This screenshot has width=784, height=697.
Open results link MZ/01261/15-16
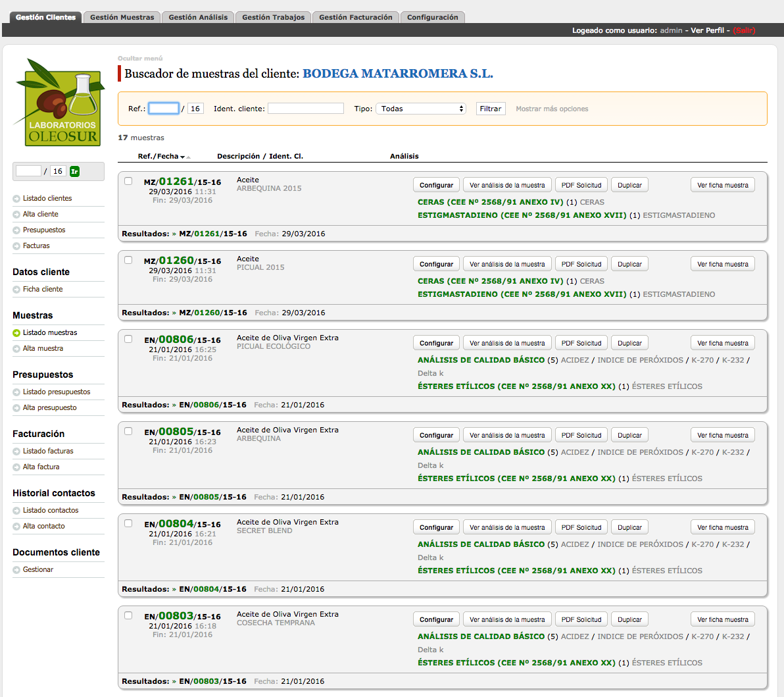[213, 234]
